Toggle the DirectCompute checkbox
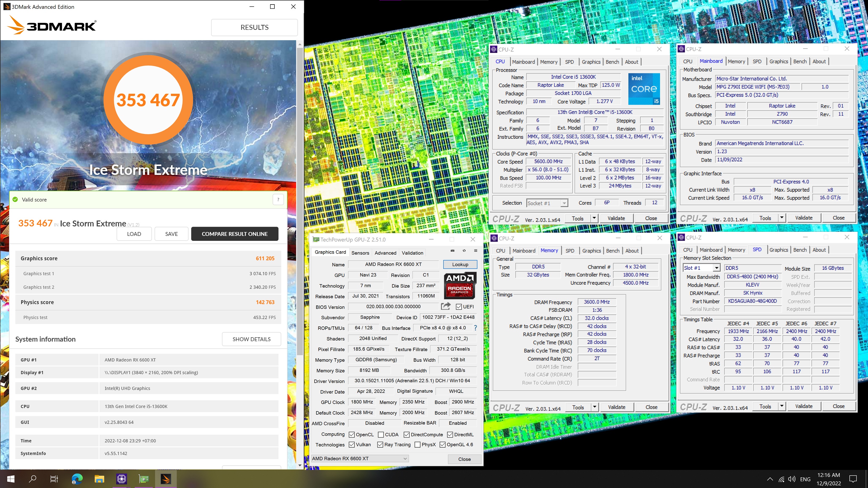 click(x=407, y=435)
